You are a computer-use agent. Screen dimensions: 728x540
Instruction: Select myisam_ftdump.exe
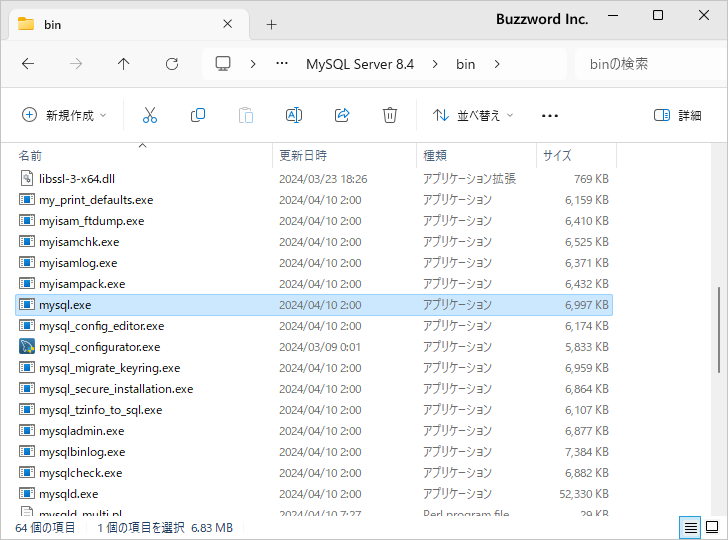(314, 221)
